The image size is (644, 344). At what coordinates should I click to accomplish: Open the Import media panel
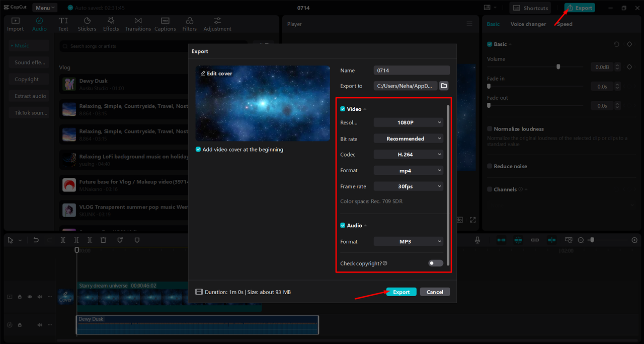15,24
